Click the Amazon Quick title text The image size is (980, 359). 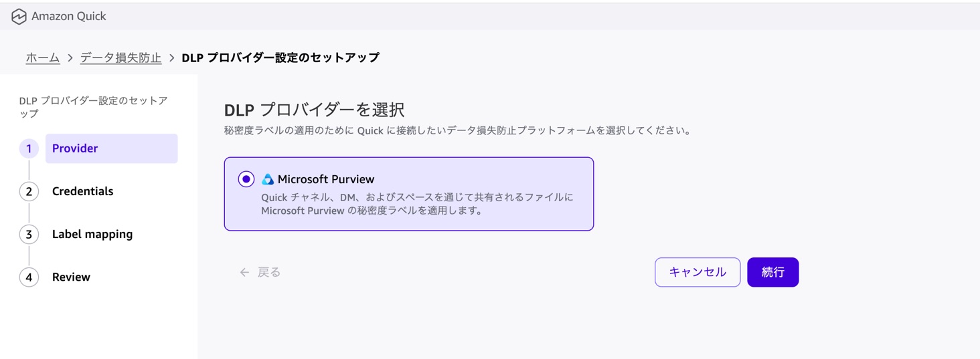(x=69, y=16)
